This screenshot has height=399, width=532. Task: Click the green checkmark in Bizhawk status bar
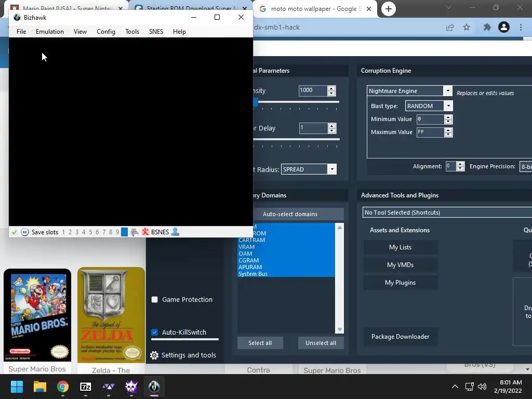[14, 232]
